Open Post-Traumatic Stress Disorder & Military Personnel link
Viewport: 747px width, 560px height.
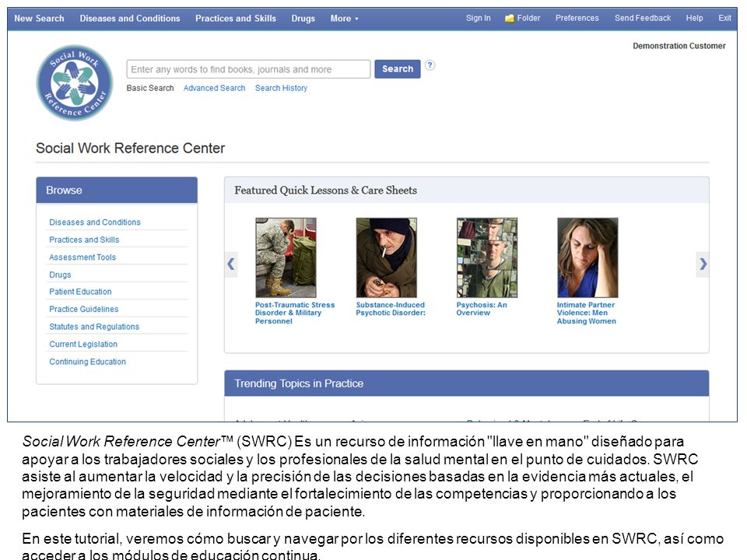pos(295,313)
